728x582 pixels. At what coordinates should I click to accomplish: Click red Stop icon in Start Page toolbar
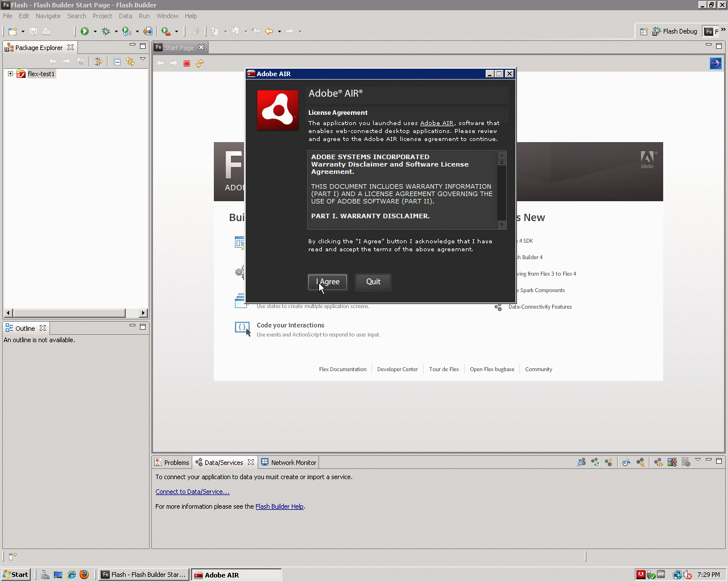[187, 63]
